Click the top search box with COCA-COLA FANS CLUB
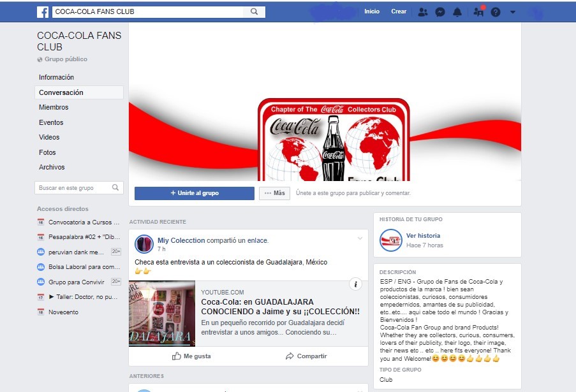576x392 pixels. (x=148, y=11)
